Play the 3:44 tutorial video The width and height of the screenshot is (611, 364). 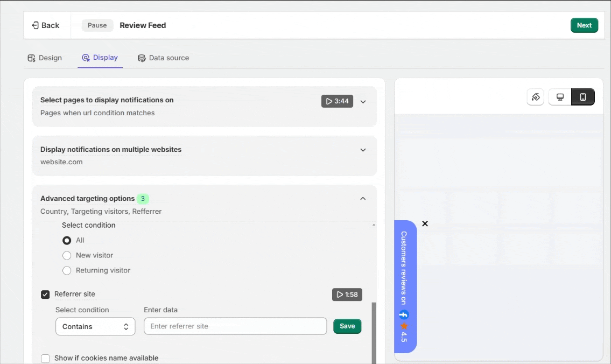tap(337, 101)
